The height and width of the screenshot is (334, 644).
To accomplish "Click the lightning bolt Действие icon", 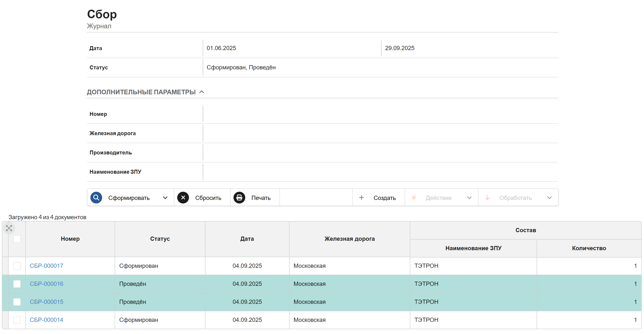I will point(414,198).
